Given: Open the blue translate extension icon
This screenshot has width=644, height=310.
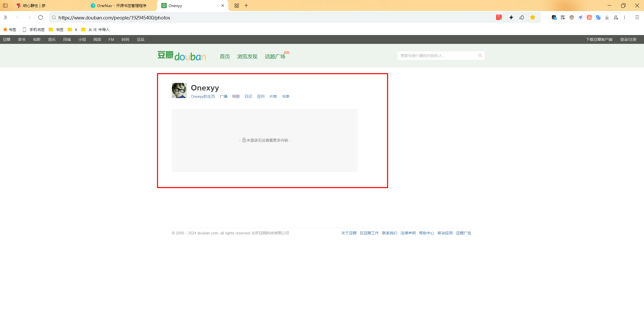Looking at the screenshot, I should (x=598, y=17).
